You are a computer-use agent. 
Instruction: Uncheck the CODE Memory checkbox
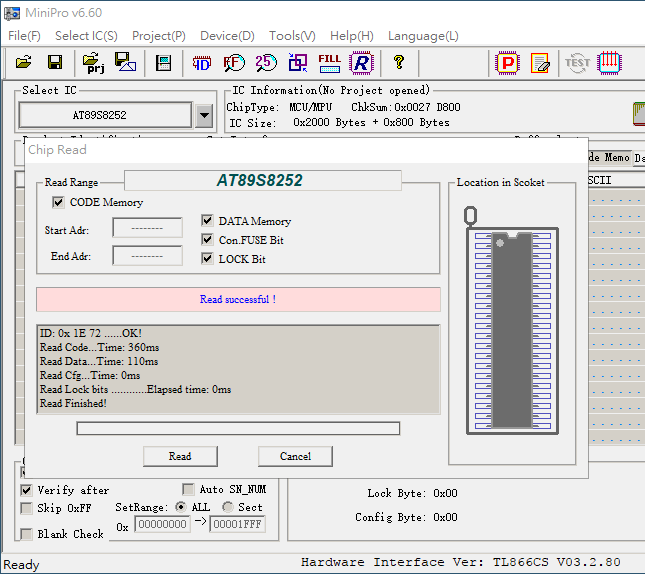point(58,202)
